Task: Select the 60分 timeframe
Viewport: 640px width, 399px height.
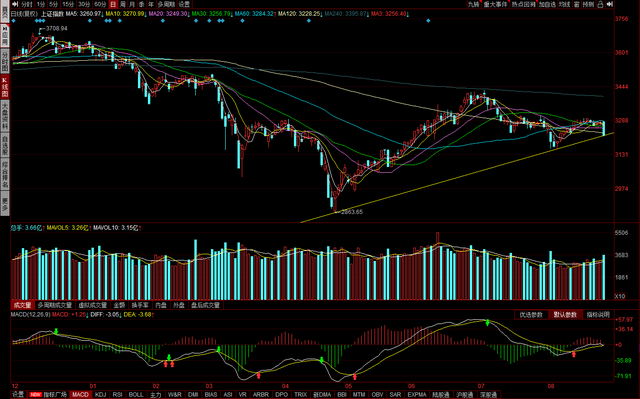Action: click(100, 4)
